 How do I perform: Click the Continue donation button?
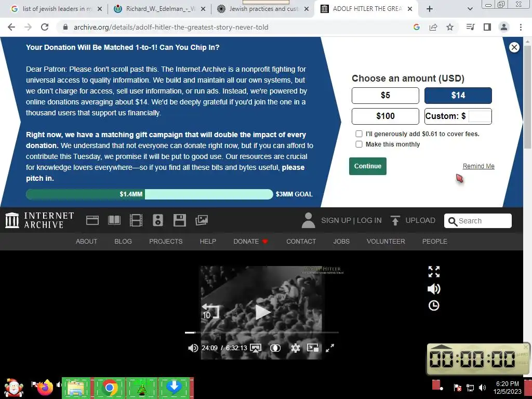click(x=367, y=166)
